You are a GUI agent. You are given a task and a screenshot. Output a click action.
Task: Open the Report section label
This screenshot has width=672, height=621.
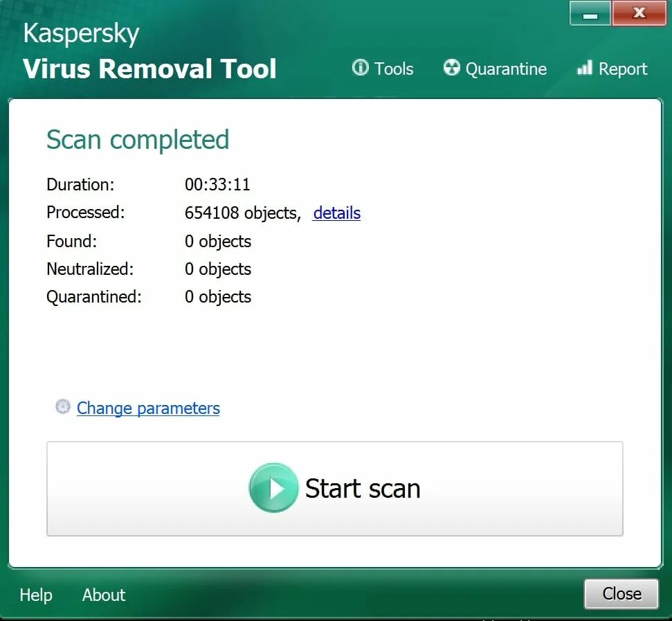tap(623, 69)
